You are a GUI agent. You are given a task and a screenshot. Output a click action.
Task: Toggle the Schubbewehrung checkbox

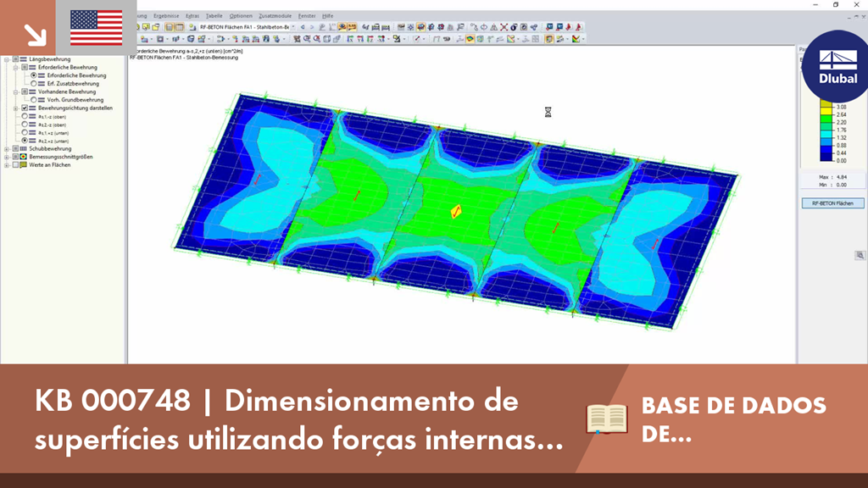[15, 149]
